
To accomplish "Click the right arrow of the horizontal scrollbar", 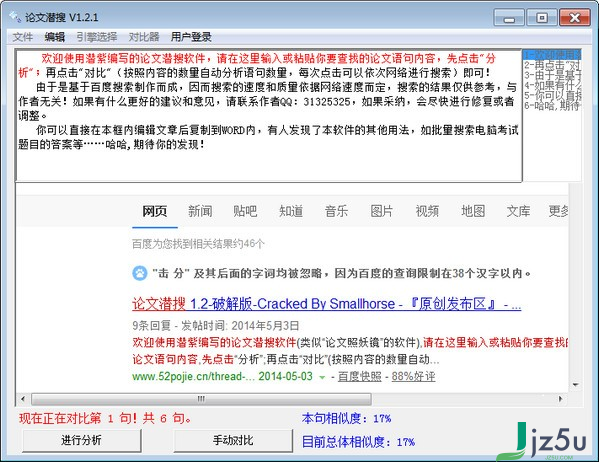I will click(x=560, y=399).
